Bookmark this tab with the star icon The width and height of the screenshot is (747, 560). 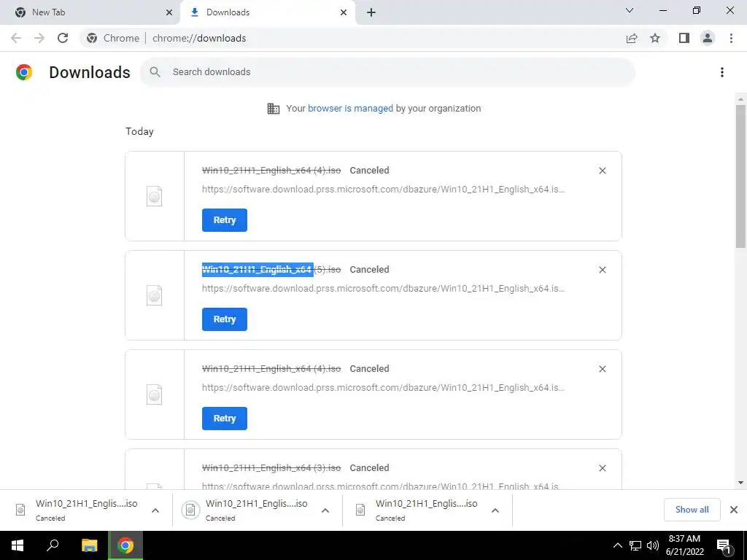(x=655, y=38)
